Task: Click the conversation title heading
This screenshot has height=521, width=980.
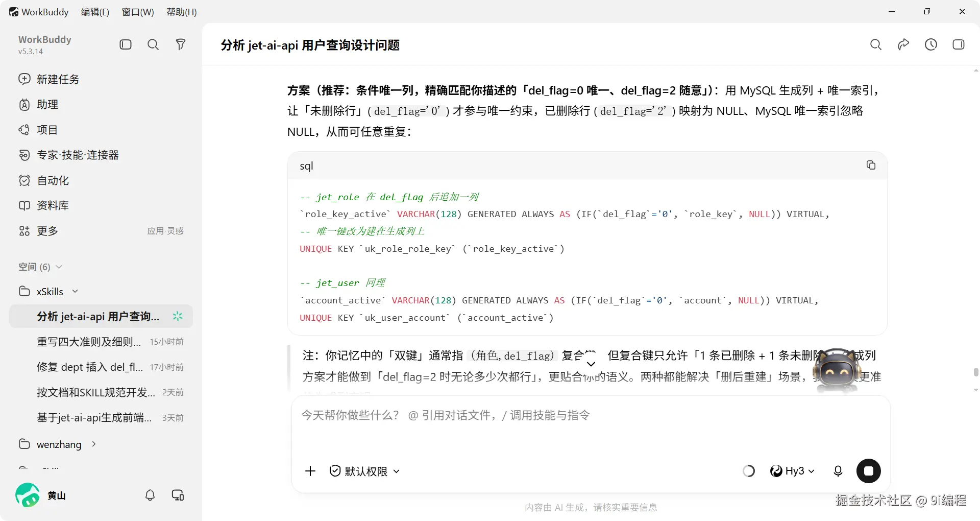Action: (310, 45)
